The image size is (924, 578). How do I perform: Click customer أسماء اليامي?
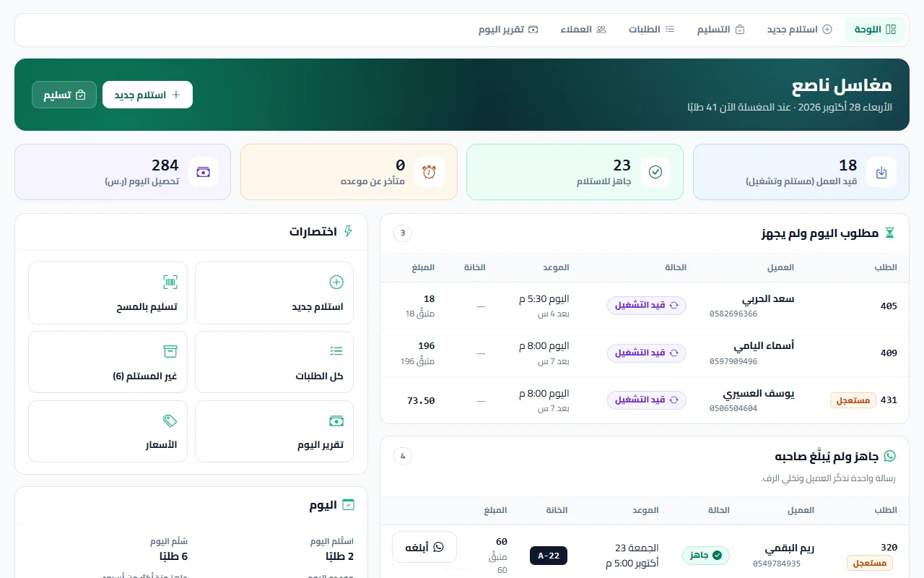tap(764, 345)
